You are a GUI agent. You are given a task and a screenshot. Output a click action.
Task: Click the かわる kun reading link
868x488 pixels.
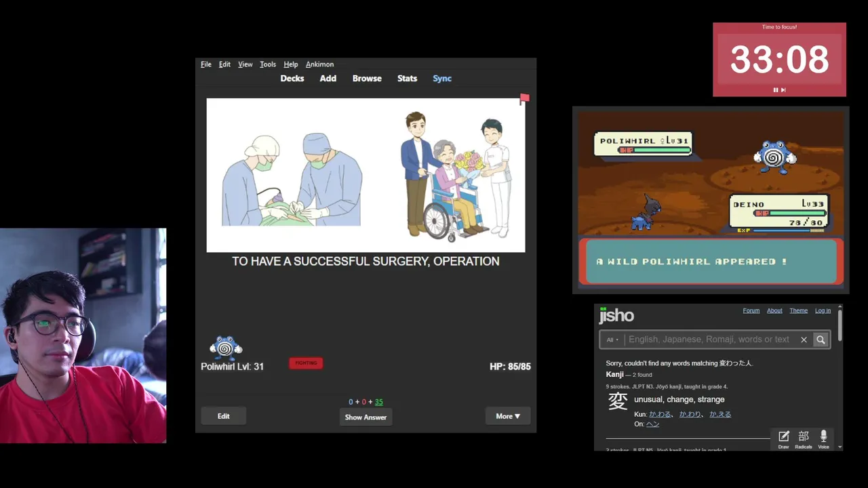[659, 414]
